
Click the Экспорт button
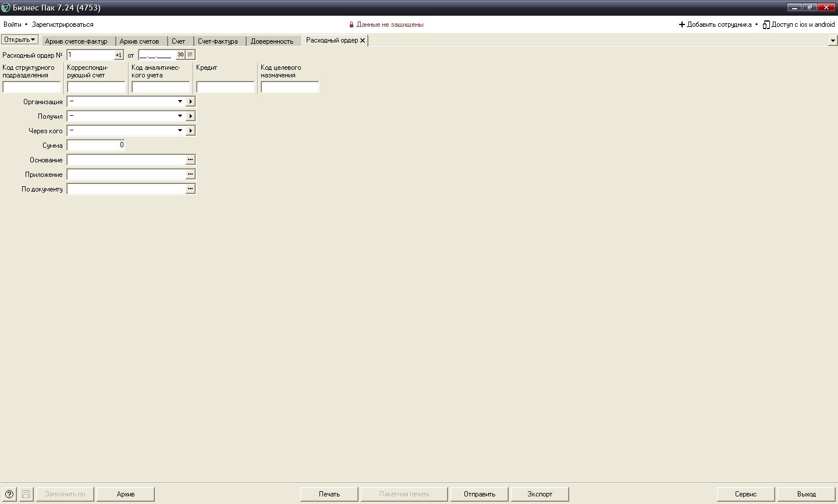click(540, 494)
